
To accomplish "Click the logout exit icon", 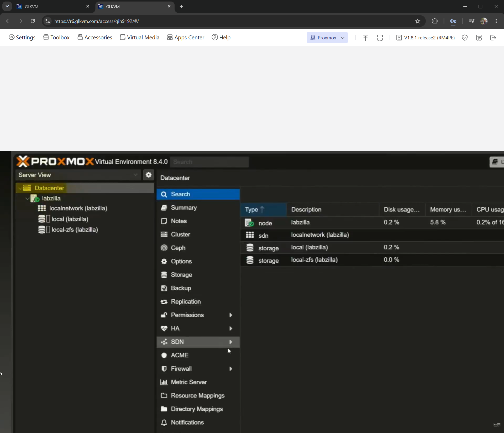I will tap(493, 38).
